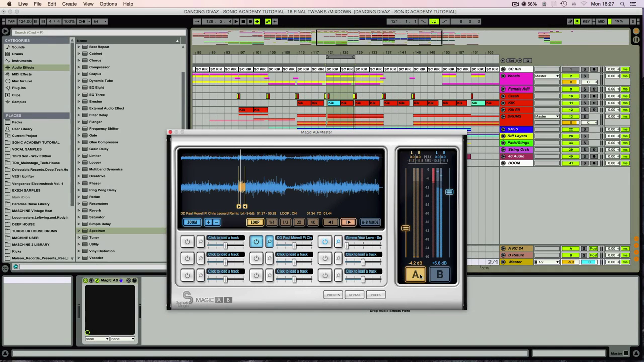
Task: Expand Reverb device in browser
Action: (x=79, y=210)
